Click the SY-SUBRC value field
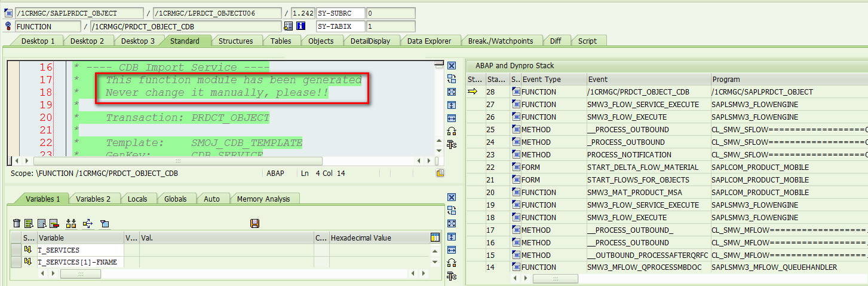This screenshot has height=286, width=868. click(391, 13)
